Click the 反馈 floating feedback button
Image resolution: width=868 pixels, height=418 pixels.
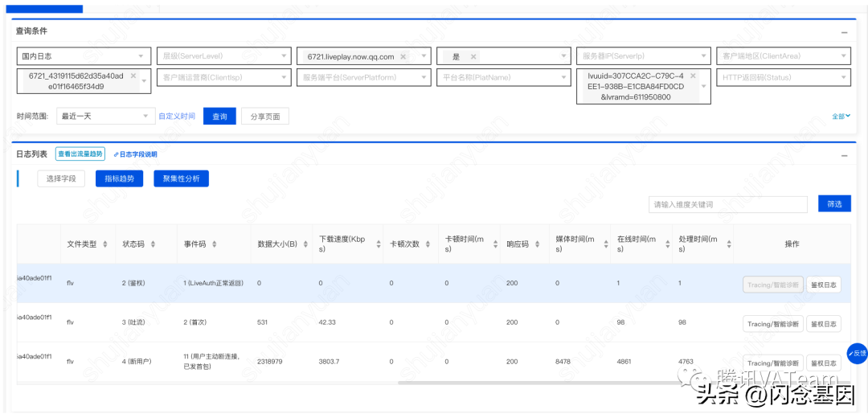coord(858,353)
